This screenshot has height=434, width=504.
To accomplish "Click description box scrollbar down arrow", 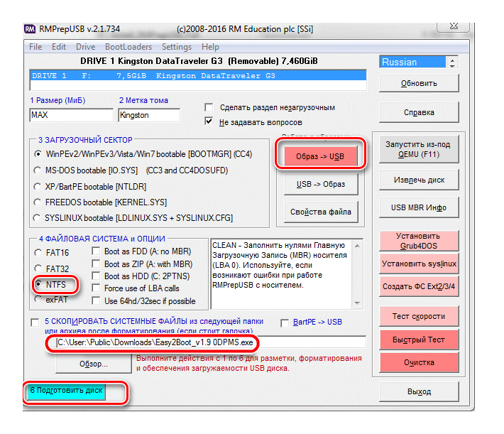I will pos(357,303).
